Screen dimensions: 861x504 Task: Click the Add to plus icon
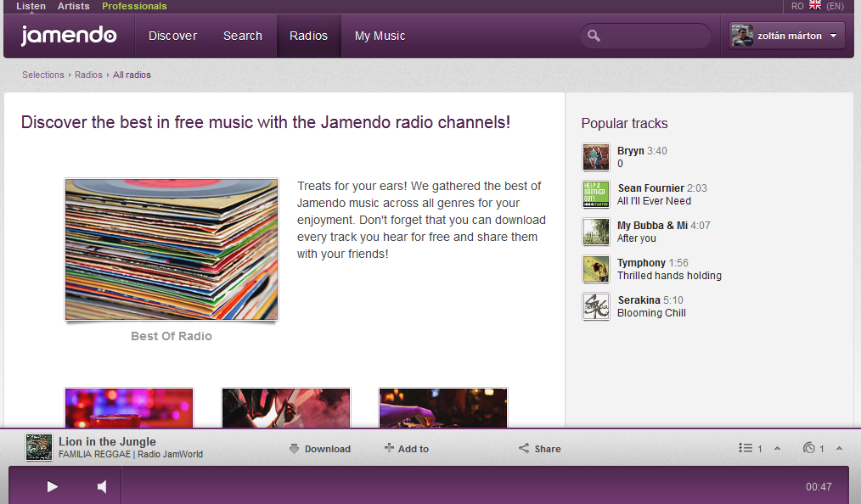click(389, 449)
